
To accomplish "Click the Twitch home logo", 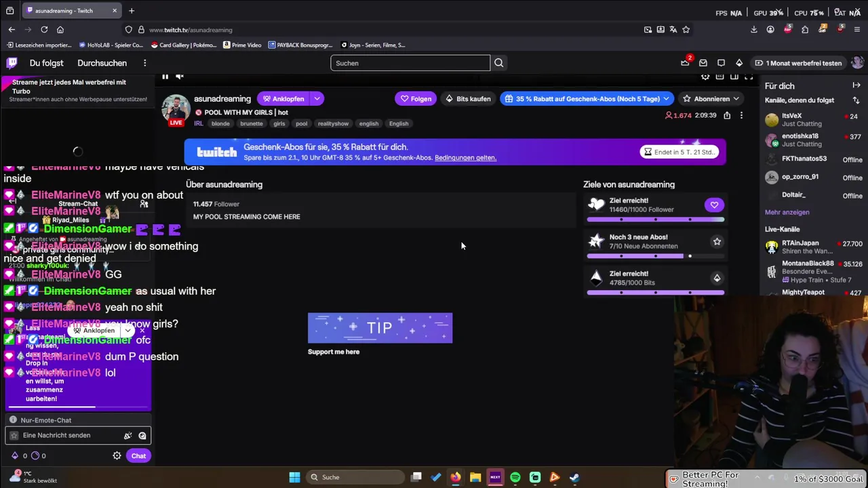I will click(12, 63).
